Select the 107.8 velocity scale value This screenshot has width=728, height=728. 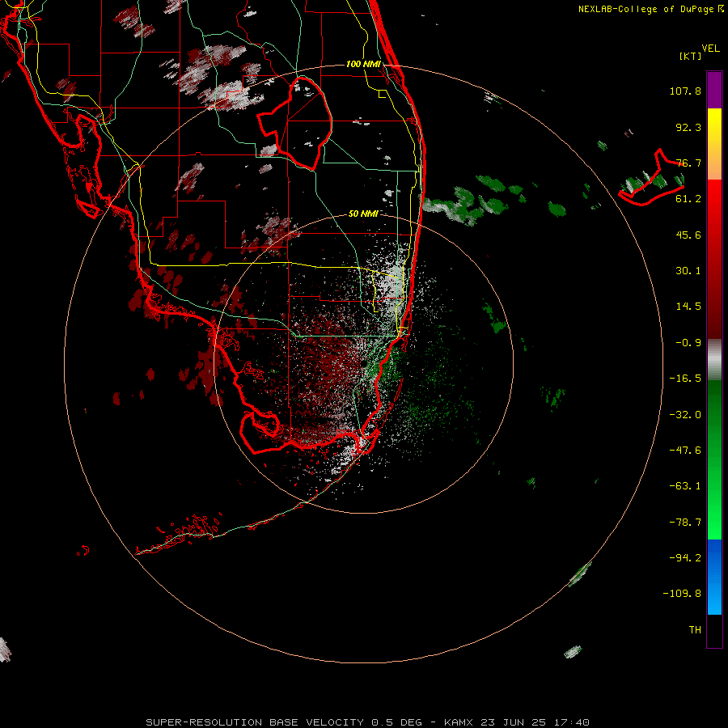coord(685,91)
